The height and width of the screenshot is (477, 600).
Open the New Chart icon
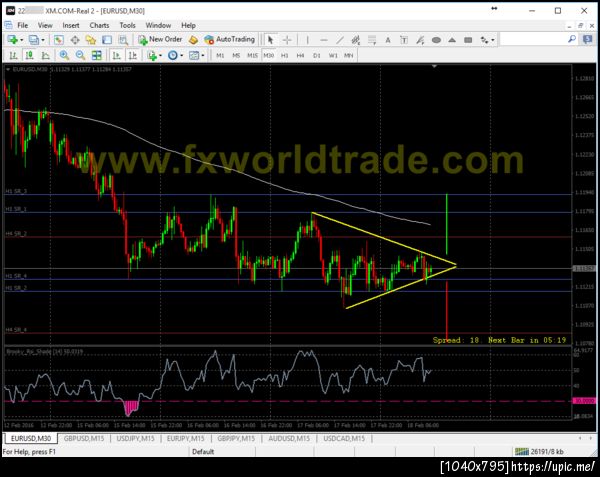point(12,40)
